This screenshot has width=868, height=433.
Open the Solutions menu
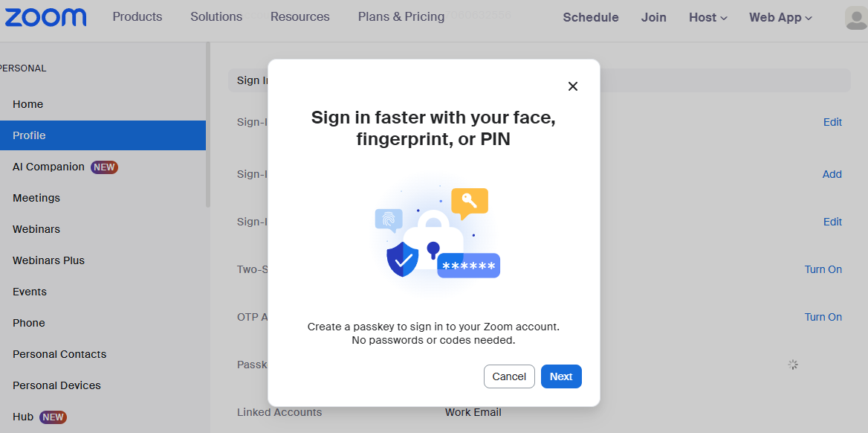(x=216, y=16)
